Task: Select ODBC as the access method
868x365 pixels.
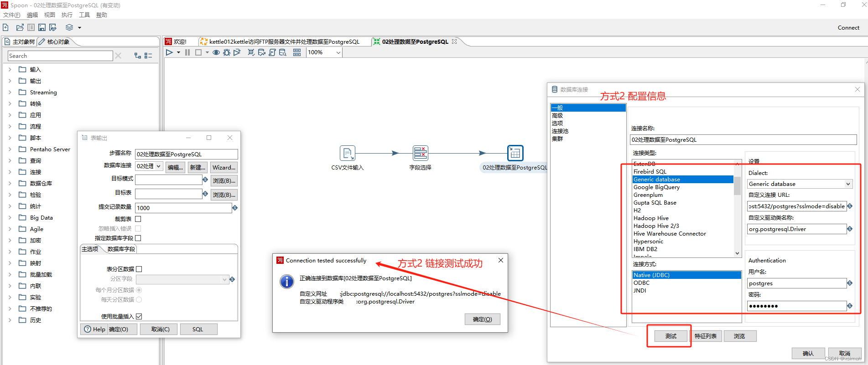Action: [641, 283]
